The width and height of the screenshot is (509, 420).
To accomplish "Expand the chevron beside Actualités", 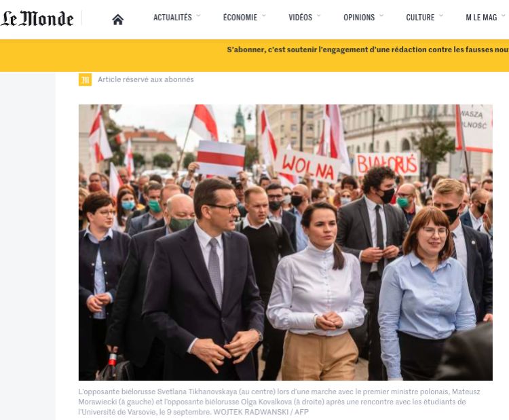I will 198,15.
